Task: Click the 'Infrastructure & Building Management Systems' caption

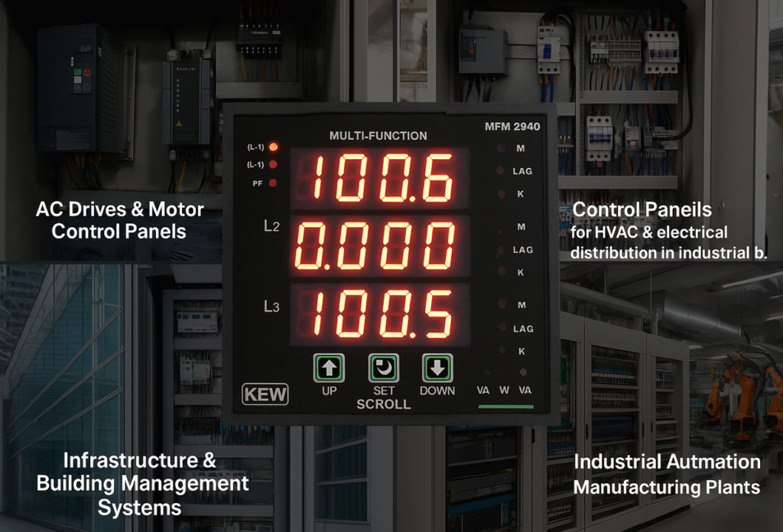Action: pyautogui.click(x=142, y=484)
